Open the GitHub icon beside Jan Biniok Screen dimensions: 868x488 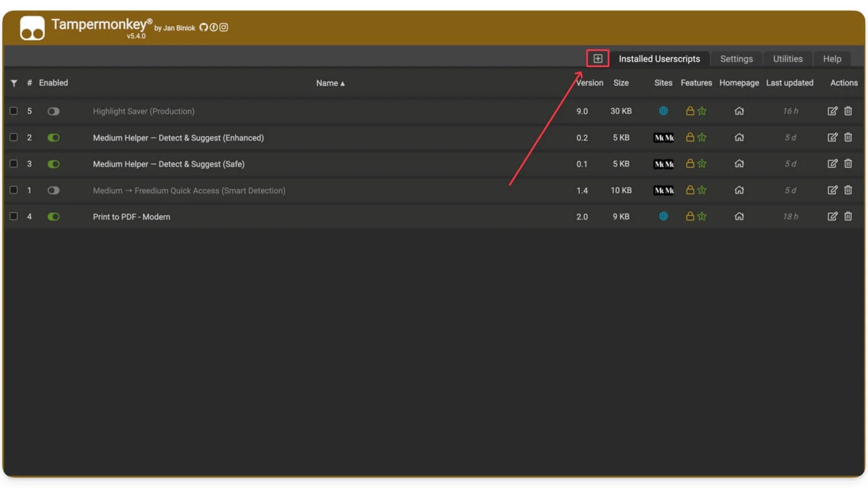pos(203,27)
